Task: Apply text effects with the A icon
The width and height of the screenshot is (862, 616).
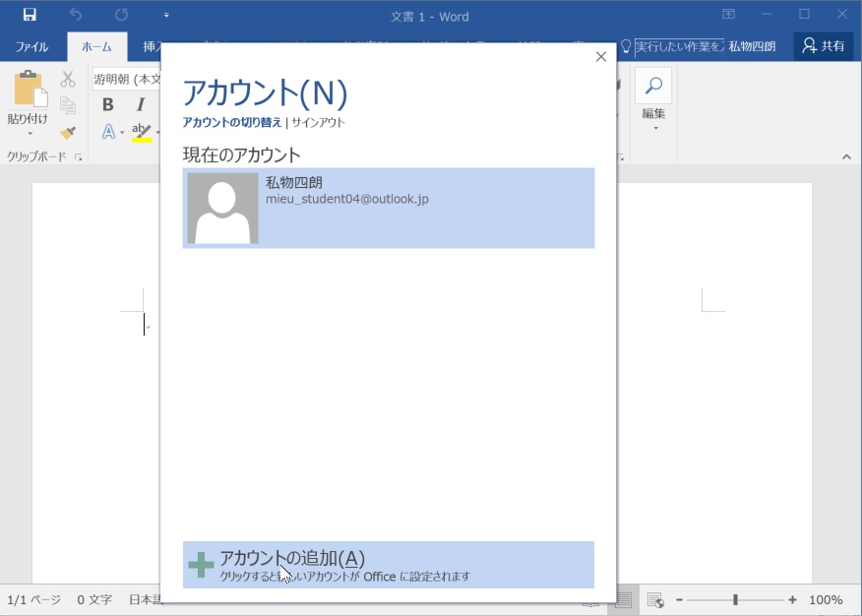Action: coord(108,131)
